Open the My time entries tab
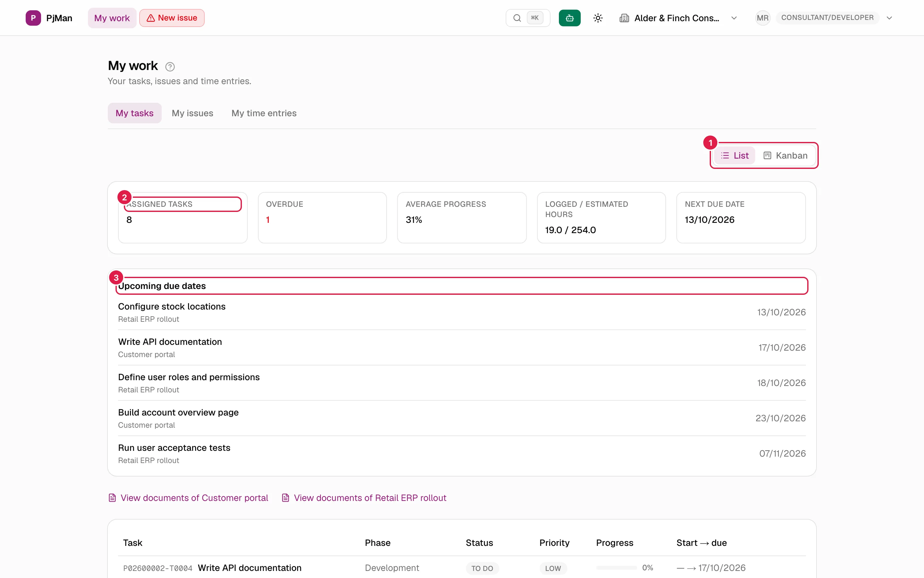The image size is (924, 578). 264,113
